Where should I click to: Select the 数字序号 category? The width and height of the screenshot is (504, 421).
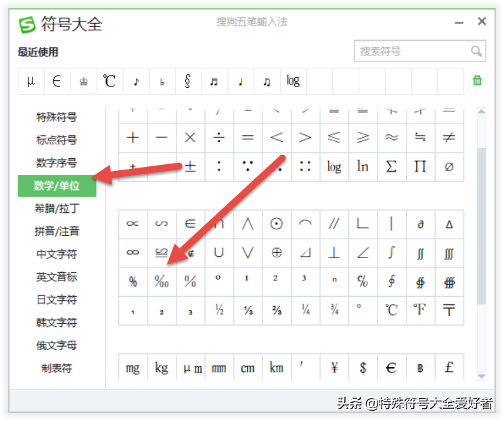57,163
